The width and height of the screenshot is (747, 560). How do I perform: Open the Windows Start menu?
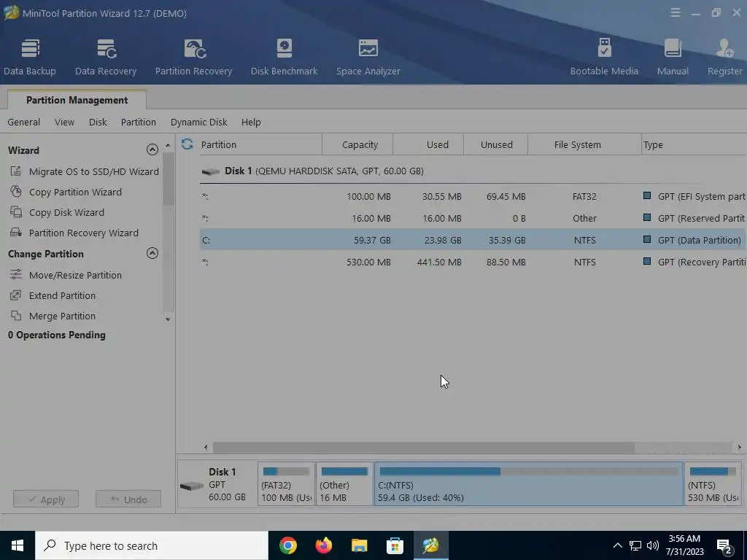pos(18,545)
